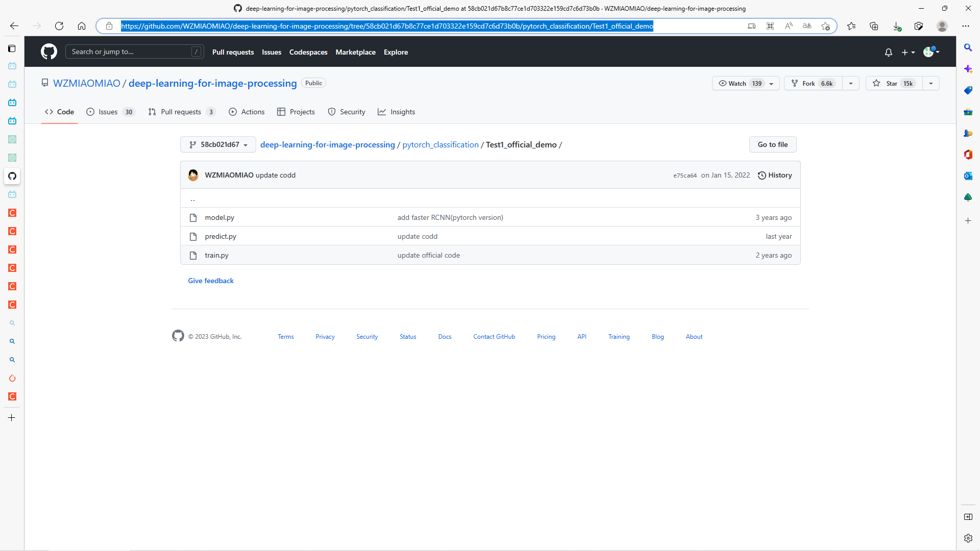Viewport: 980px width, 551px height.
Task: Click the WZMIAOMIAO commit author avatar
Action: point(193,175)
